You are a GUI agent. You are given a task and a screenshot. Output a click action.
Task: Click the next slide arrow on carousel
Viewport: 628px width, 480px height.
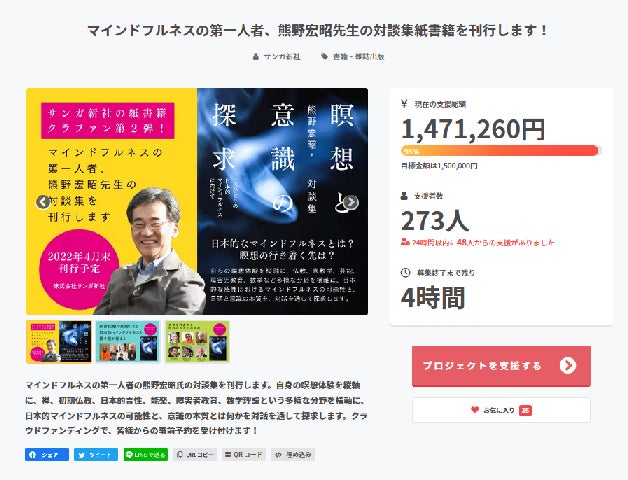point(350,202)
